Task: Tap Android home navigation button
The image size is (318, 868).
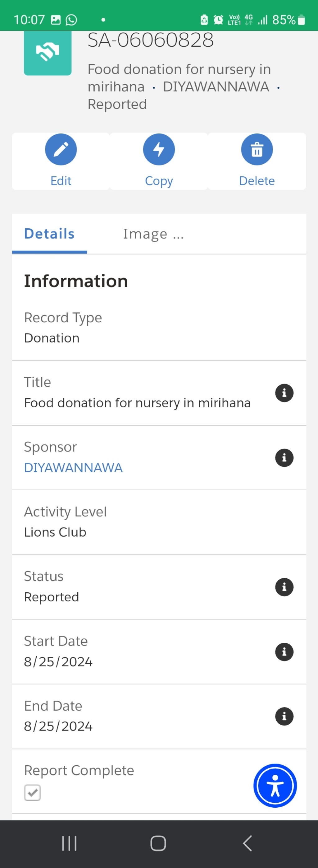Action: tap(158, 843)
